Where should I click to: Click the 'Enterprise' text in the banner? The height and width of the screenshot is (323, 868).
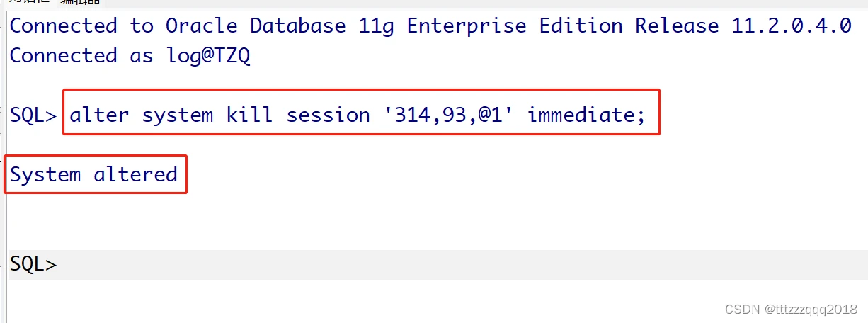[x=467, y=26]
